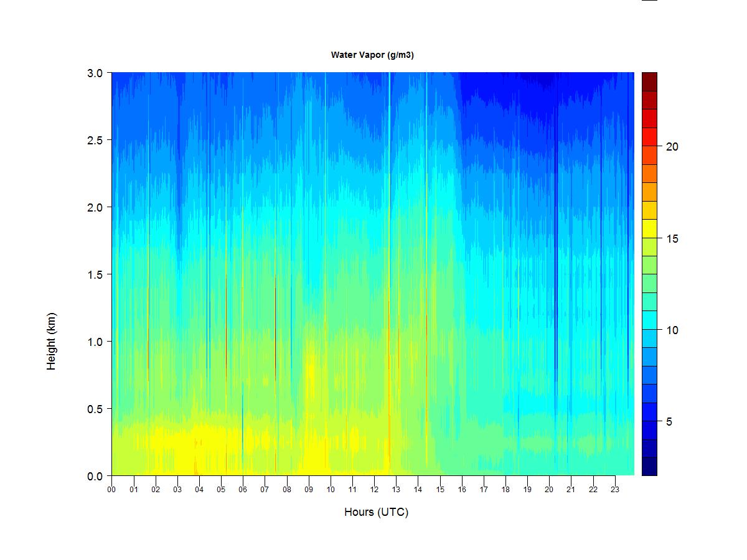Click the "0.0" height tick label

coord(95,476)
